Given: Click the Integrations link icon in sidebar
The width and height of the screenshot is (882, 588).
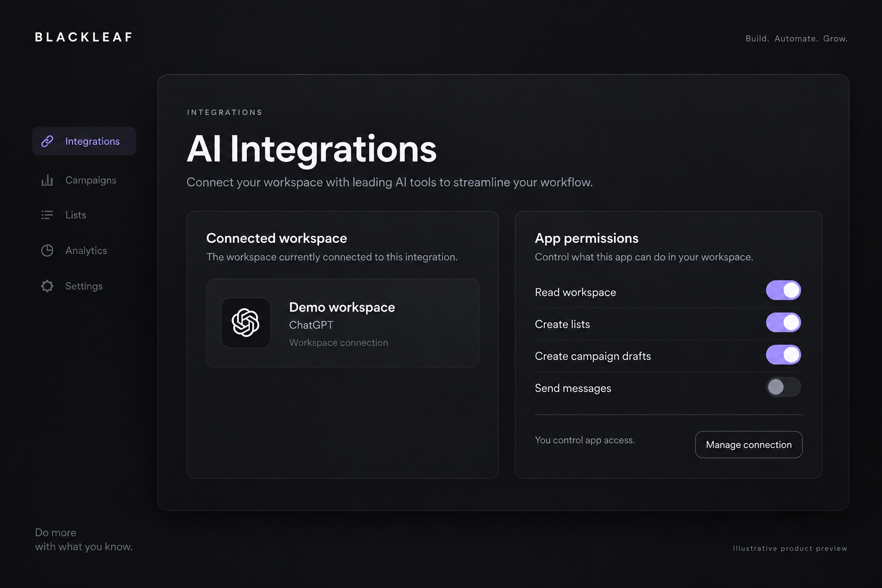Looking at the screenshot, I should click(x=47, y=141).
